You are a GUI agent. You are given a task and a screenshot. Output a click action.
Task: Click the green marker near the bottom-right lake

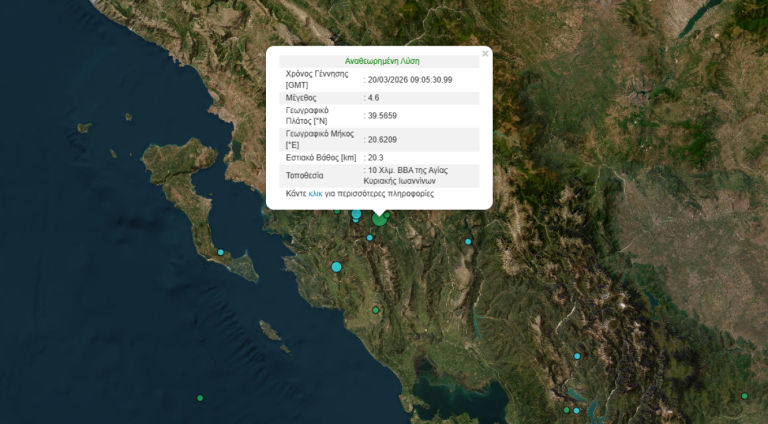(566, 409)
